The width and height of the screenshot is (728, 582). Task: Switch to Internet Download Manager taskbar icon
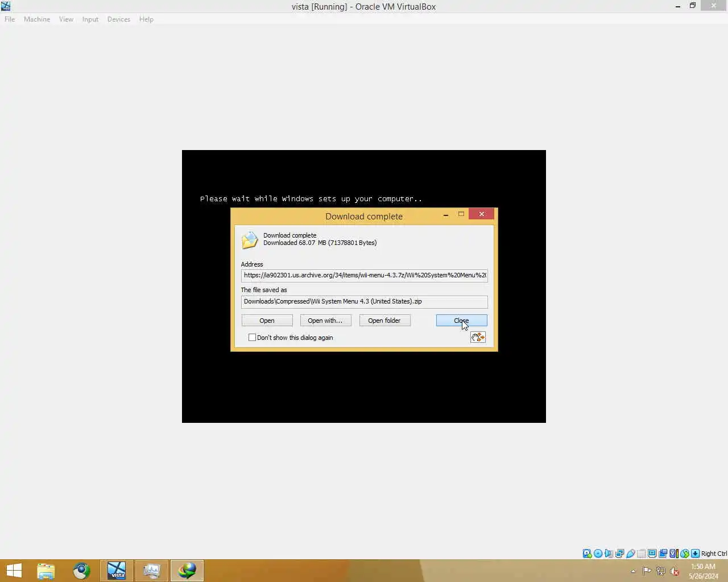(187, 571)
